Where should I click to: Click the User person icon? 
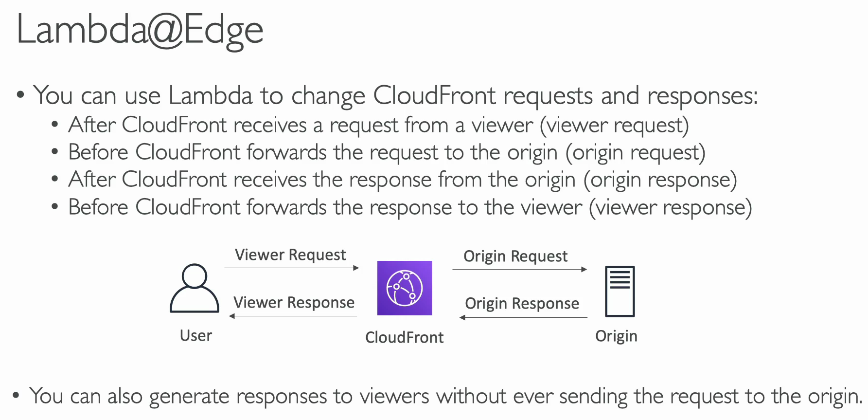194,288
